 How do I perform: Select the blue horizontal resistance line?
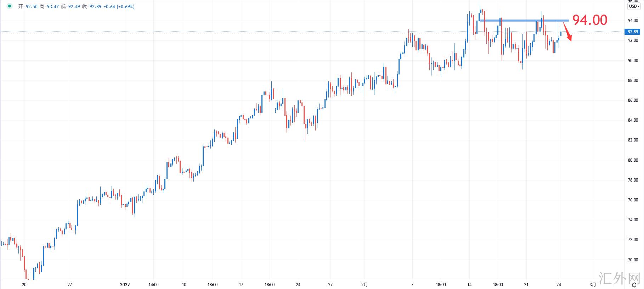click(524, 21)
